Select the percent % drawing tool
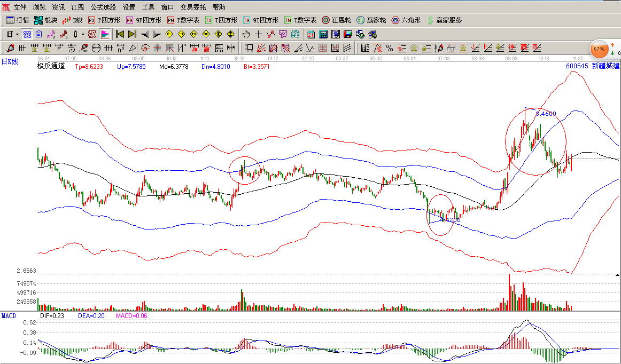The image size is (621, 364). [x=390, y=48]
